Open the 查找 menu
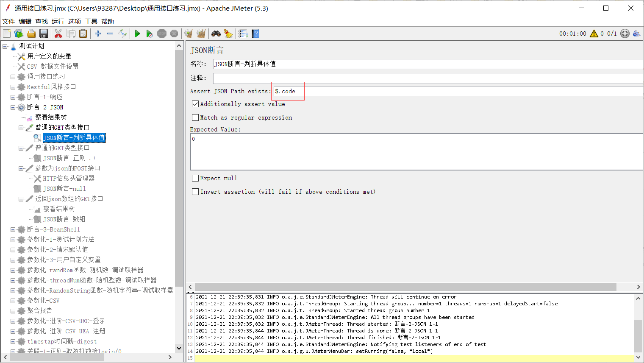Screen dimensions: 644x363 42,21
